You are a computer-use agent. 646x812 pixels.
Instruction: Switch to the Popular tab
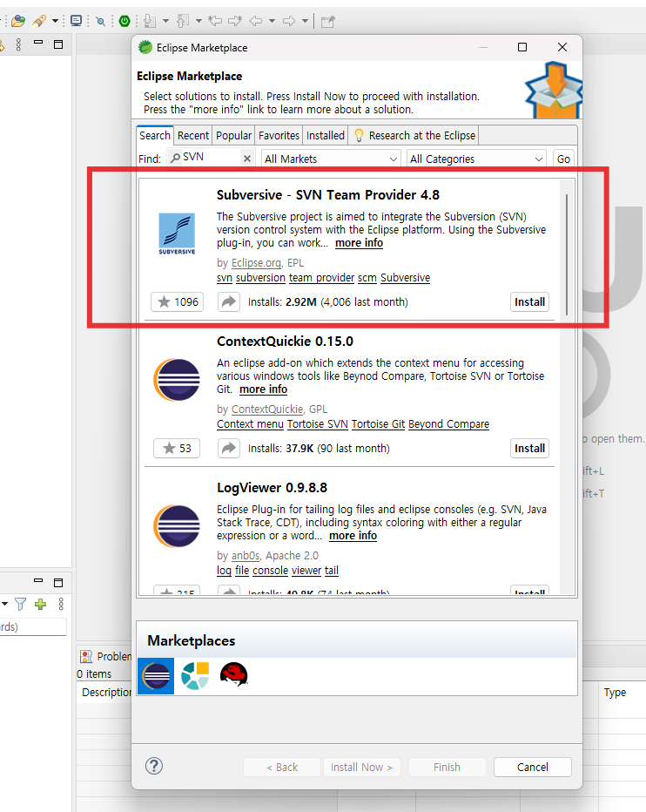click(233, 136)
